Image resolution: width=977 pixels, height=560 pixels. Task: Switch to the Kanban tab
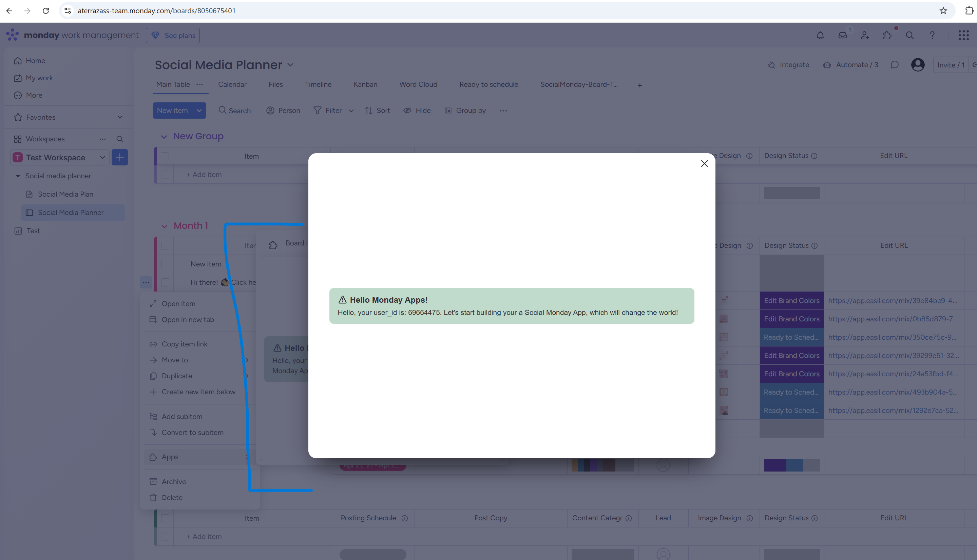tap(365, 84)
